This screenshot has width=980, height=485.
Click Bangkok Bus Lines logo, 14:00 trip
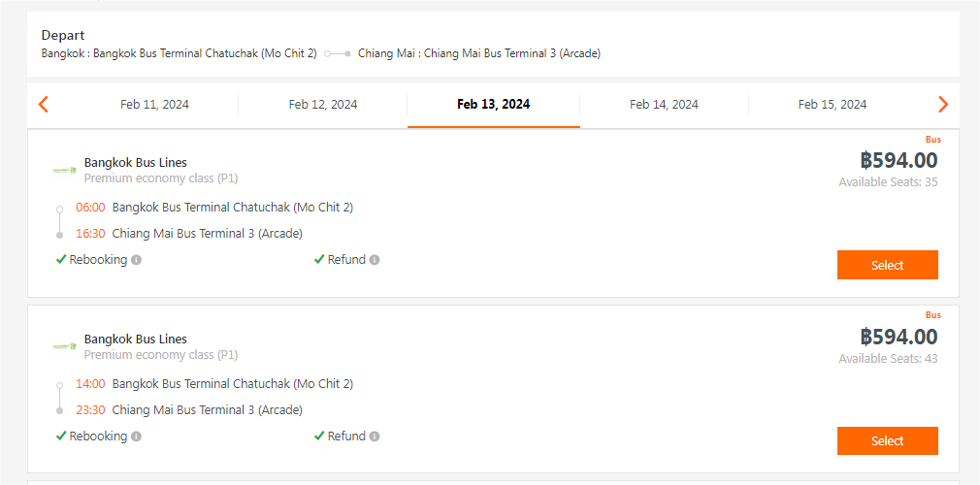coord(64,346)
